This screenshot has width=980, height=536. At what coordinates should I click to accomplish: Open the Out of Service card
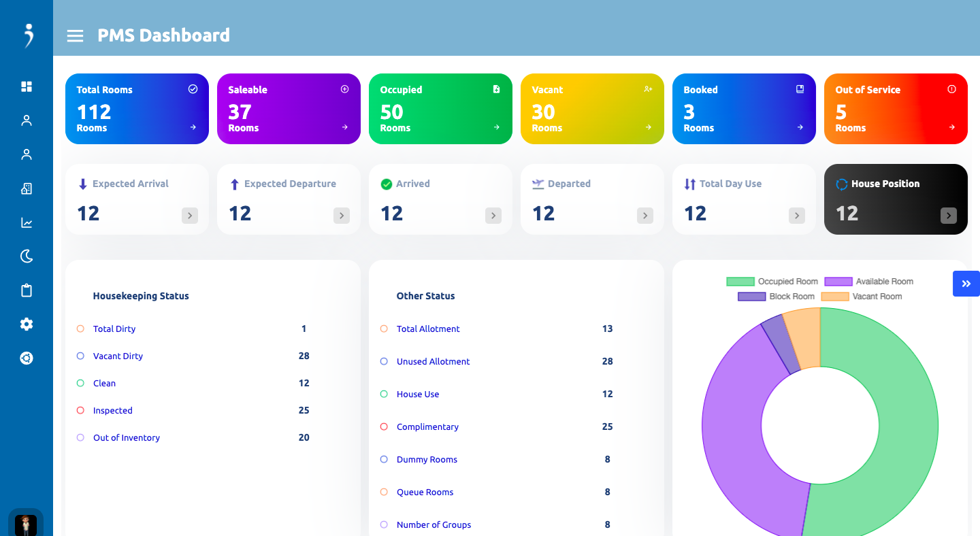pyautogui.click(x=896, y=109)
